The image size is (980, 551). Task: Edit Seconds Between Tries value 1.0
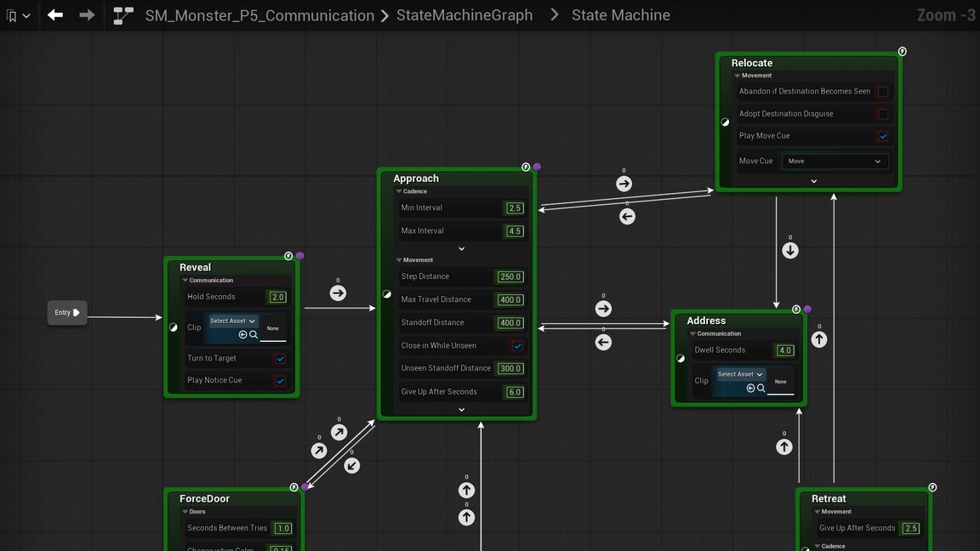click(x=283, y=529)
